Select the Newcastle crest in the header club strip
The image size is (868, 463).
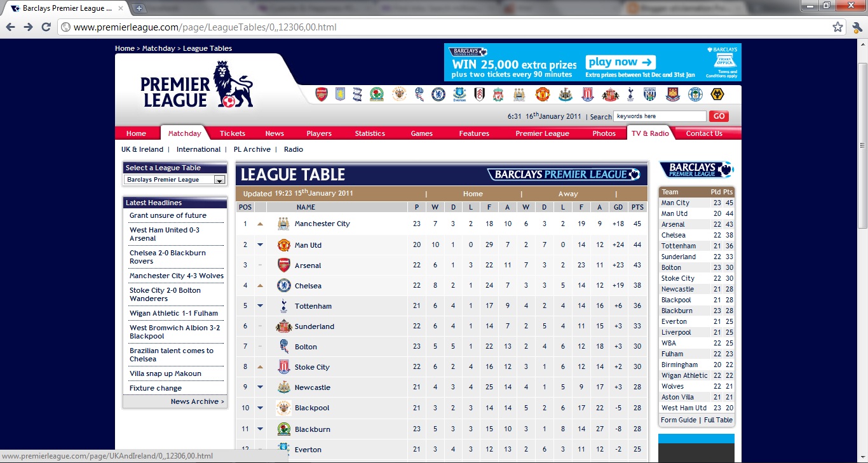click(x=565, y=95)
